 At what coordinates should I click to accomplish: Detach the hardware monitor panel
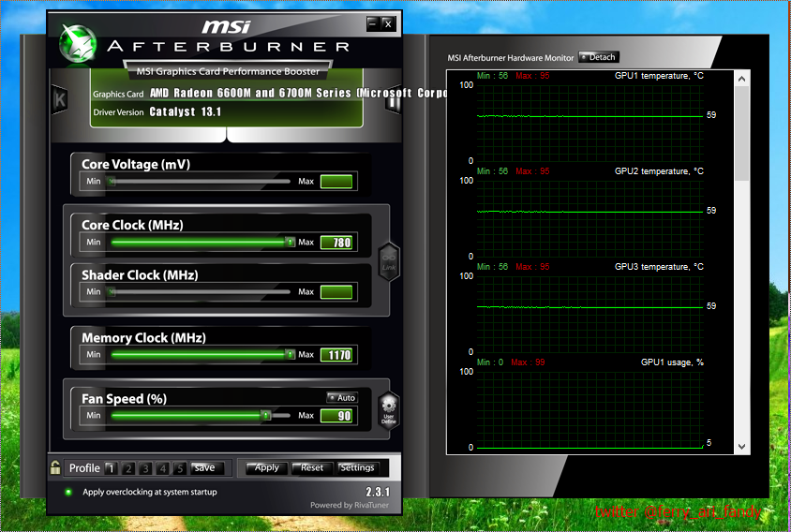coord(599,57)
